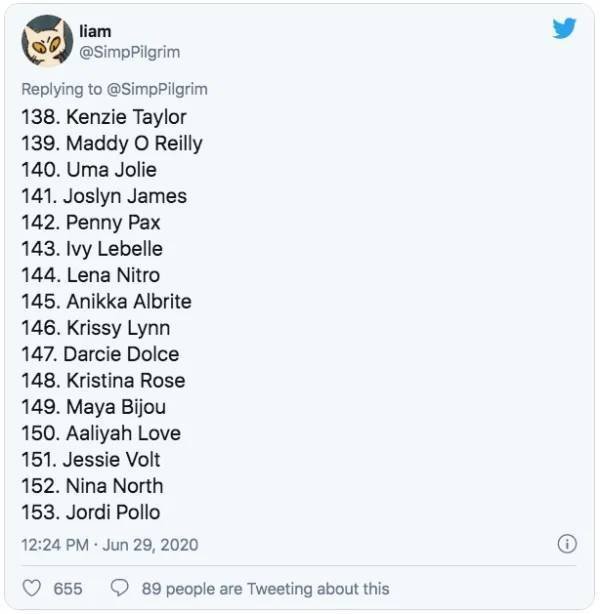The width and height of the screenshot is (600, 614).
Task: Open the info circle icon
Action: pyautogui.click(x=566, y=544)
